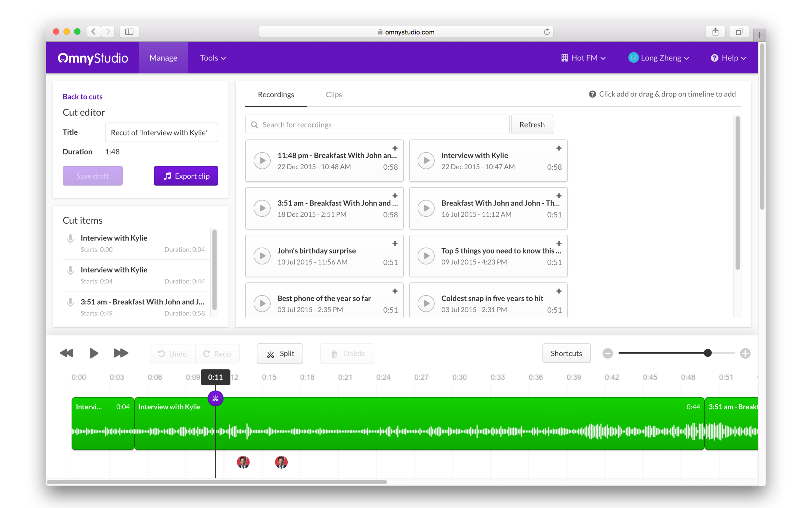Click the help icon beside drag & drop hint
Viewport: 812px width, 508px height.
[x=592, y=94]
